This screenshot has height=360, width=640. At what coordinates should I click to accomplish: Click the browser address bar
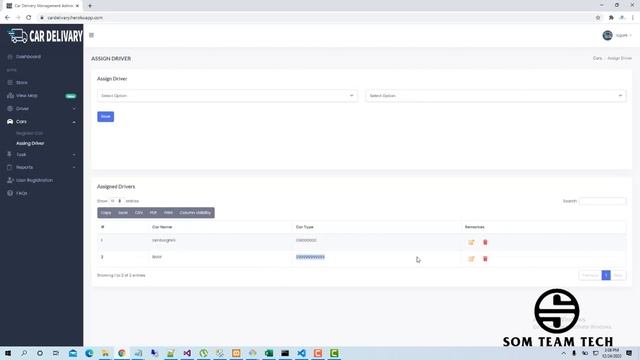(314, 18)
